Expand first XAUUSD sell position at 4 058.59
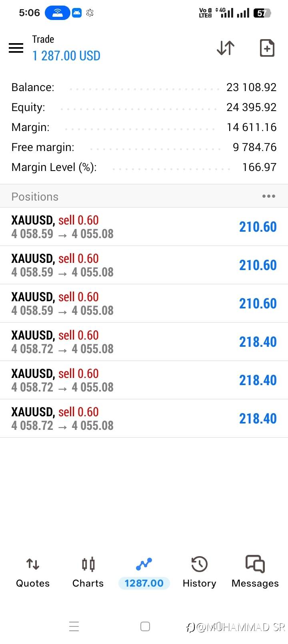Viewport: 288px width, 644px height. point(144,227)
